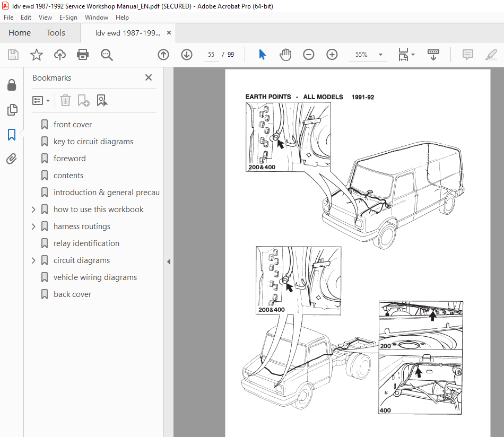The width and height of the screenshot is (504, 437).
Task: Open the Window menu
Action: 97,18
